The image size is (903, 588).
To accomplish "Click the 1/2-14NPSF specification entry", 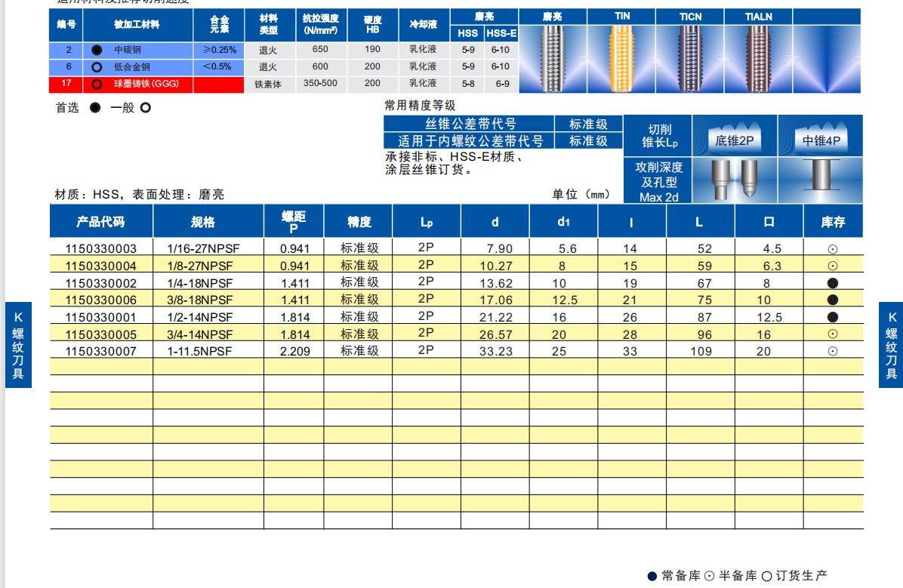I will pos(200,317).
